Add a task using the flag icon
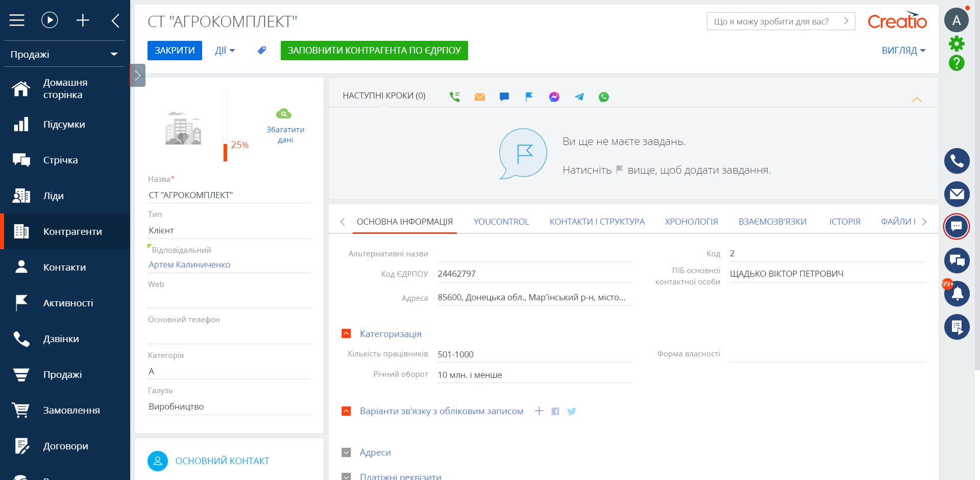Viewport: 980px width, 480px height. 529,96
